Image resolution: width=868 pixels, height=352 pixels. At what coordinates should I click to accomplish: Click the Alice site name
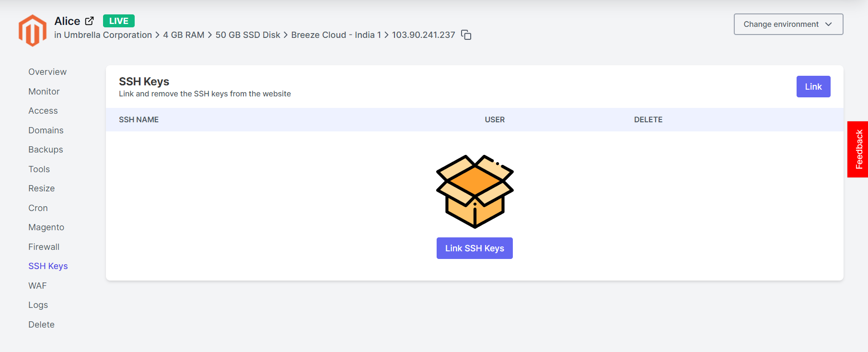click(67, 21)
